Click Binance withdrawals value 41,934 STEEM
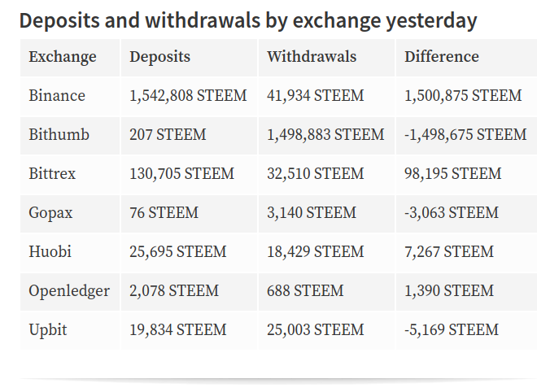This screenshot has height=392, width=537. click(316, 95)
